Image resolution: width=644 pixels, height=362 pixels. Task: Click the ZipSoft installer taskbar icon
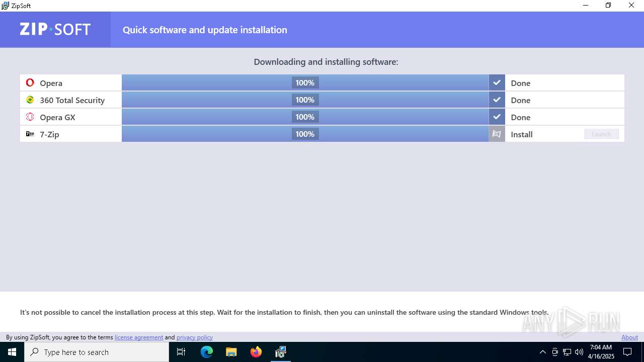pos(281,352)
